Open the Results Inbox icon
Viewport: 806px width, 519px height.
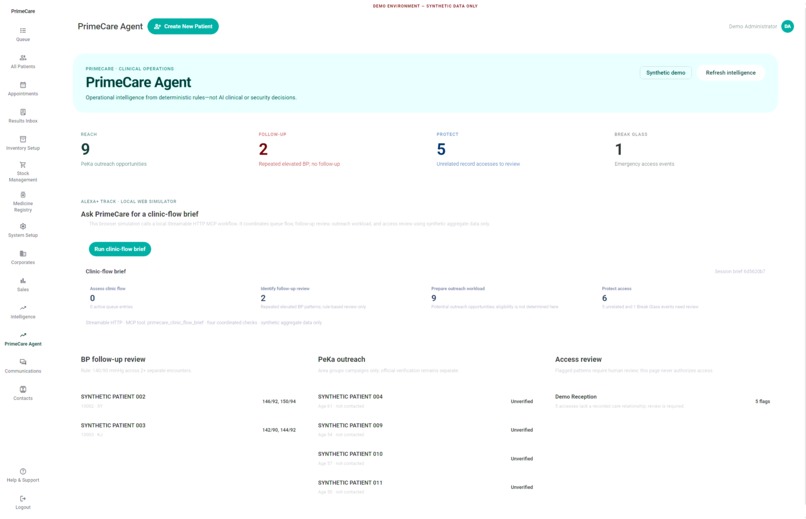click(23, 113)
